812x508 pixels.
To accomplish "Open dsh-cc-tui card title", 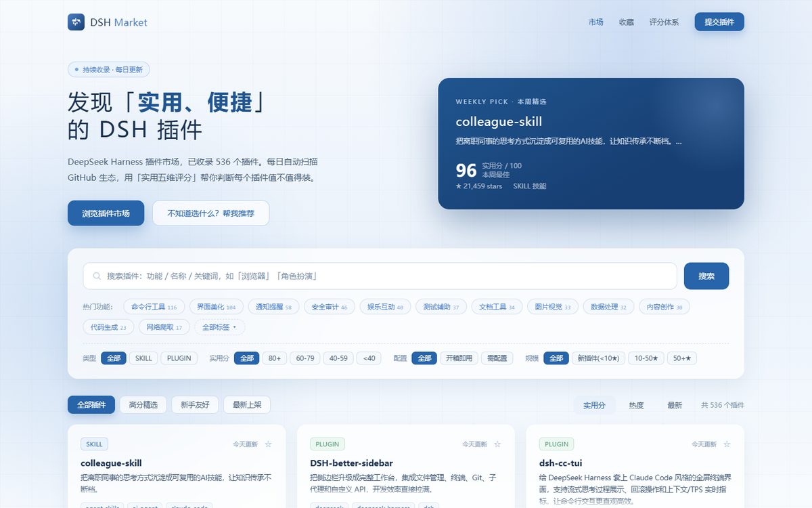I will [x=561, y=463].
